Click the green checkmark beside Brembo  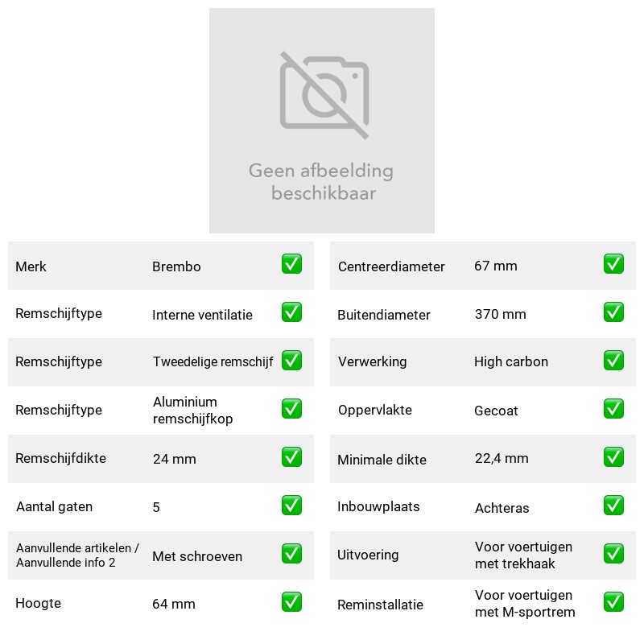tap(291, 264)
